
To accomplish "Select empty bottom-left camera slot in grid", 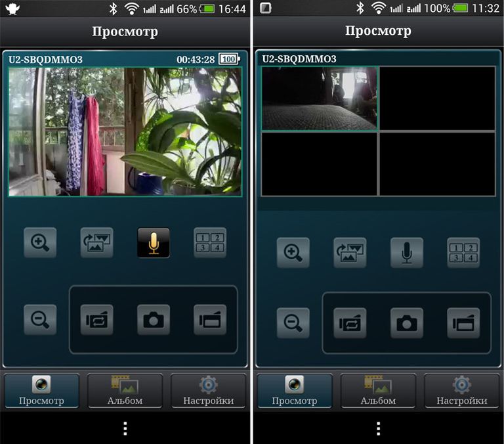I will (x=320, y=164).
